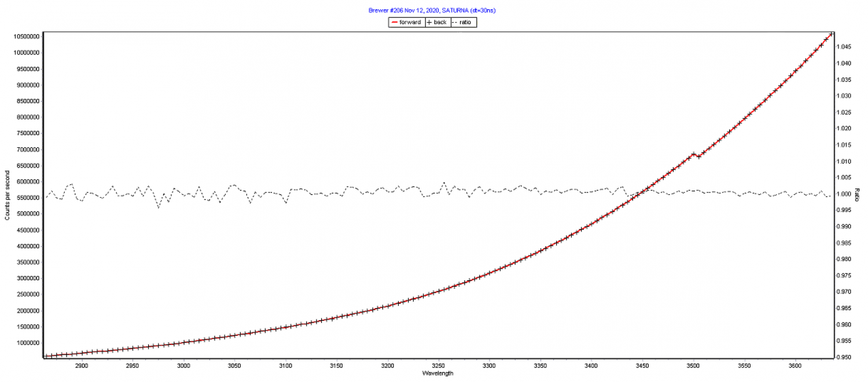868x382 pixels.
Task: Click the plus marker in back legend
Action: pyautogui.click(x=429, y=23)
